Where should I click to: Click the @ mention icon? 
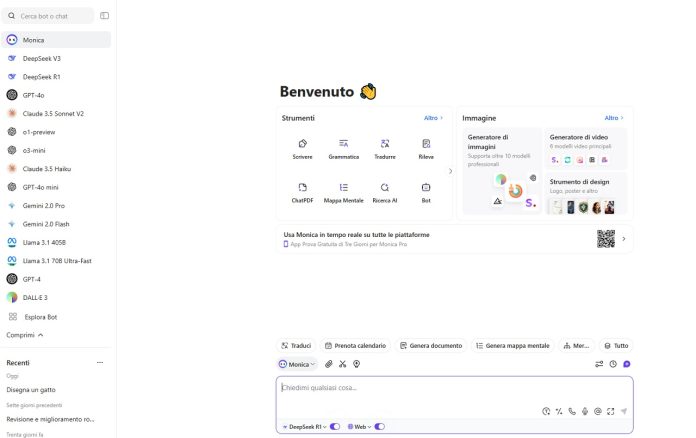pyautogui.click(x=598, y=411)
